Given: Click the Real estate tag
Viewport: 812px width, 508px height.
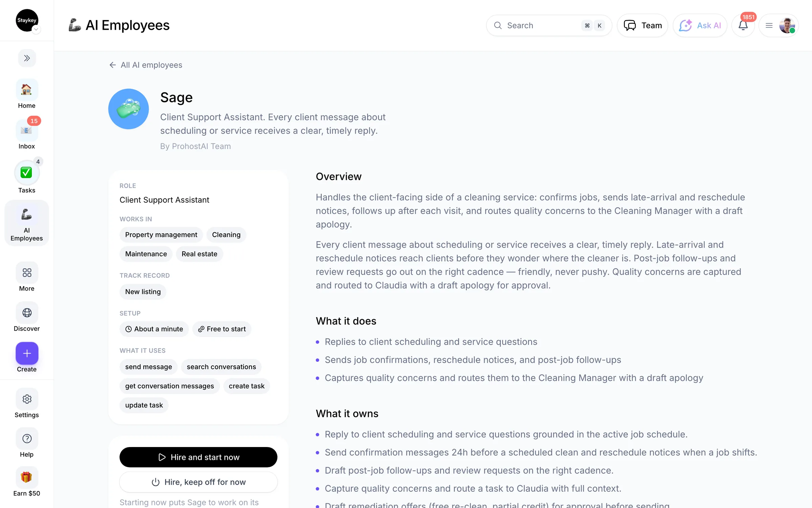Looking at the screenshot, I should tap(199, 254).
